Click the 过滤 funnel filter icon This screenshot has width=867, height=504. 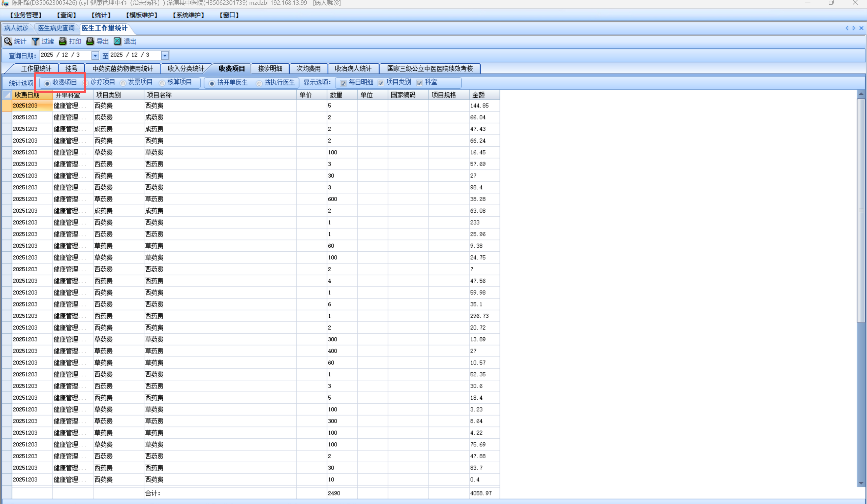(36, 42)
